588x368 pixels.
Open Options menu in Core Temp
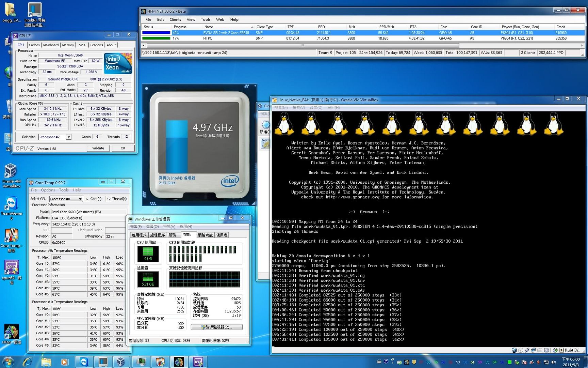48,190
